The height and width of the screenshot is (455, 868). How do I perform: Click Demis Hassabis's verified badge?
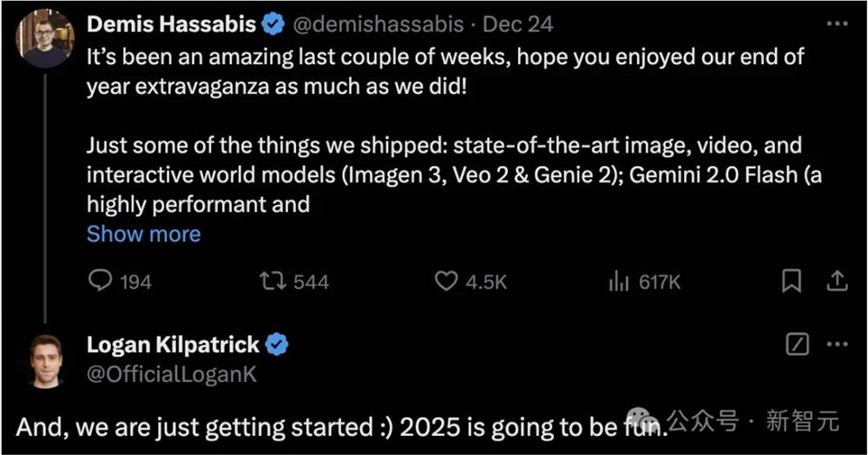click(x=273, y=24)
